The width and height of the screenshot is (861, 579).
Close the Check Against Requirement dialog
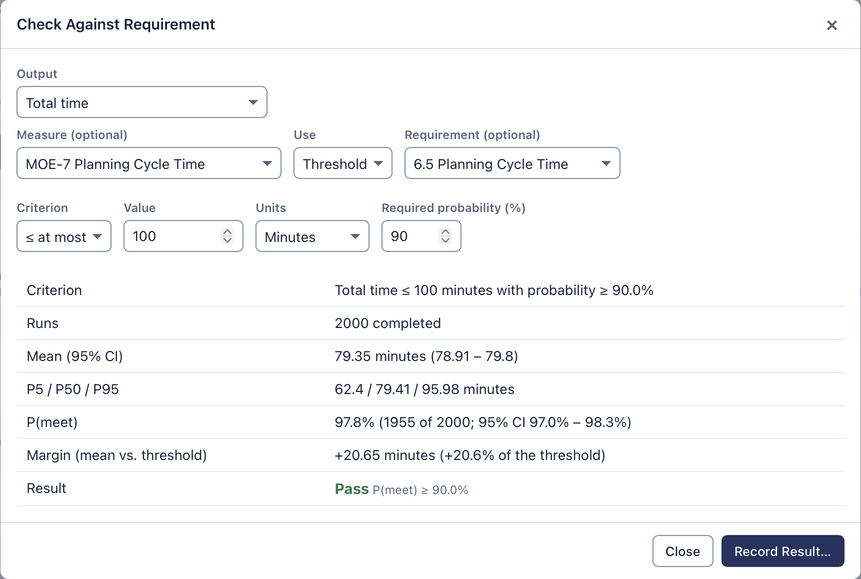(x=831, y=25)
